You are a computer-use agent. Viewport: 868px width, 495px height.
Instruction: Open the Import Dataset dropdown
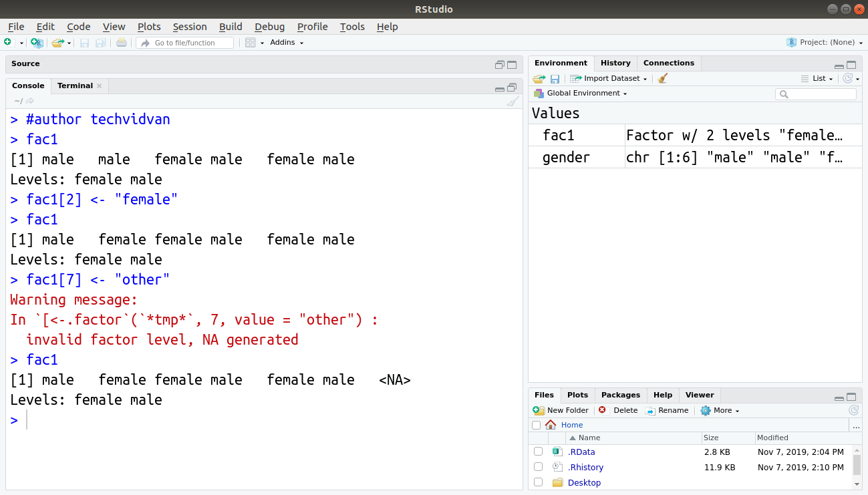click(x=609, y=78)
